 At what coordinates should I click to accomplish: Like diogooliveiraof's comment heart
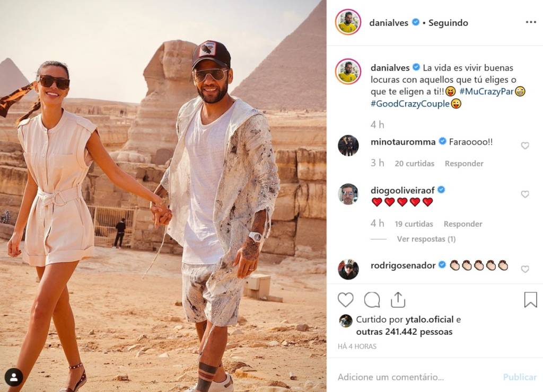[x=525, y=194]
